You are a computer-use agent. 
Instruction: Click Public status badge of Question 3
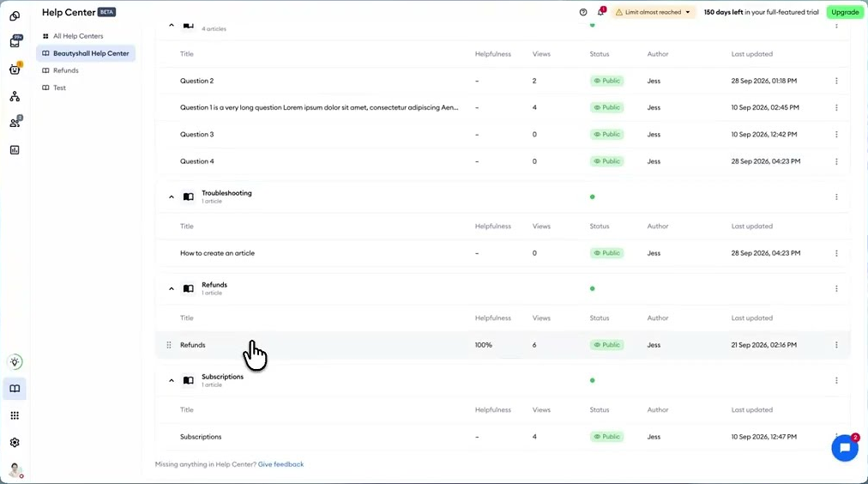tap(606, 135)
